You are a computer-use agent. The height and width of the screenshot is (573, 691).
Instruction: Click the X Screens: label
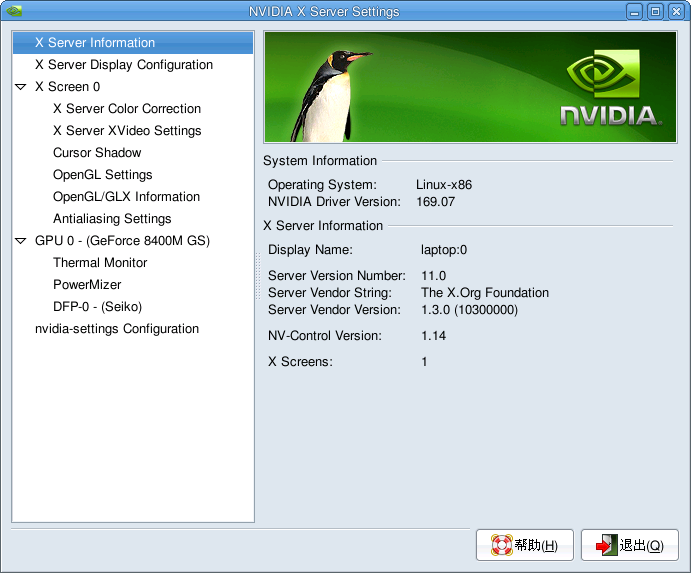300,362
